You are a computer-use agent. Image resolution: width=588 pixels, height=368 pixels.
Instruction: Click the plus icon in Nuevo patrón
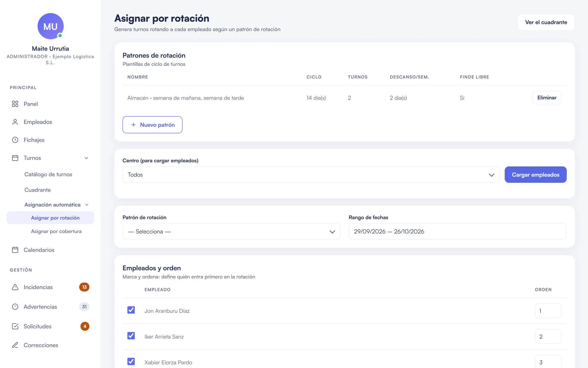click(x=133, y=125)
